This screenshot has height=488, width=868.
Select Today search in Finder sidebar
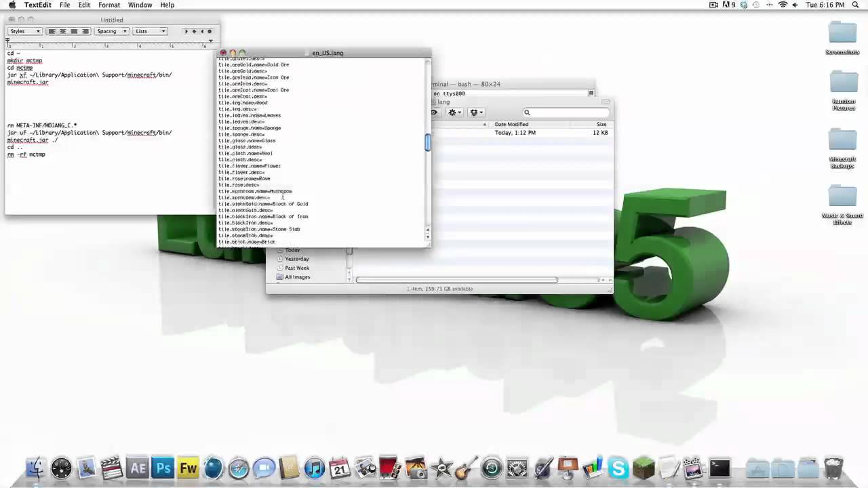point(292,251)
